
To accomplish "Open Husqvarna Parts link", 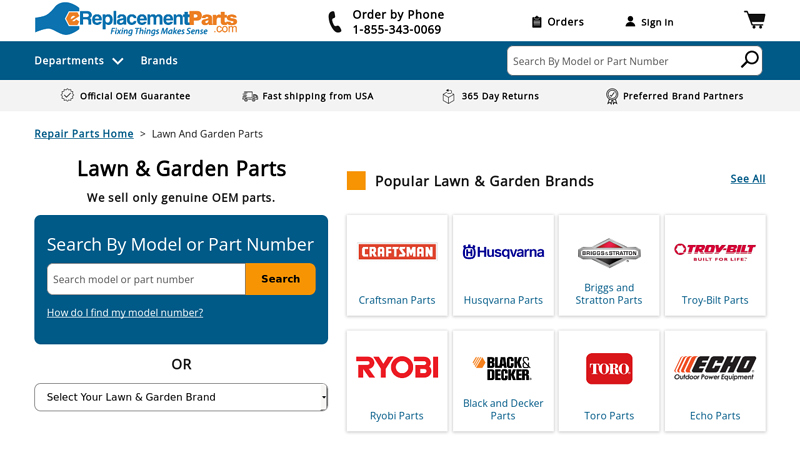I will point(503,300).
